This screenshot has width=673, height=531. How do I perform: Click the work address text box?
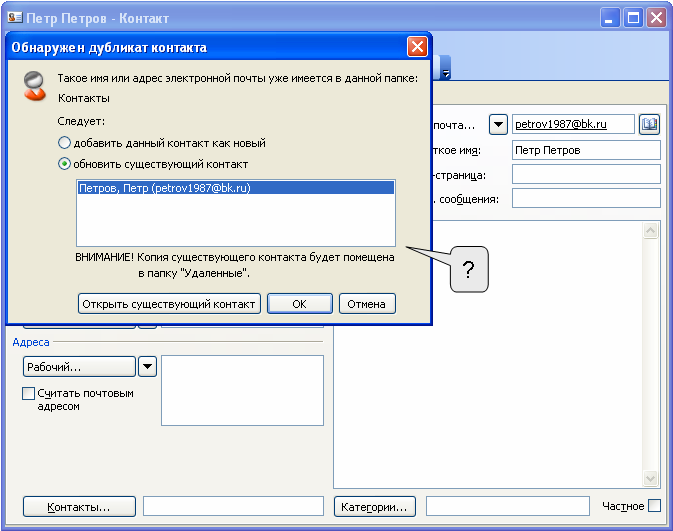[x=243, y=390]
